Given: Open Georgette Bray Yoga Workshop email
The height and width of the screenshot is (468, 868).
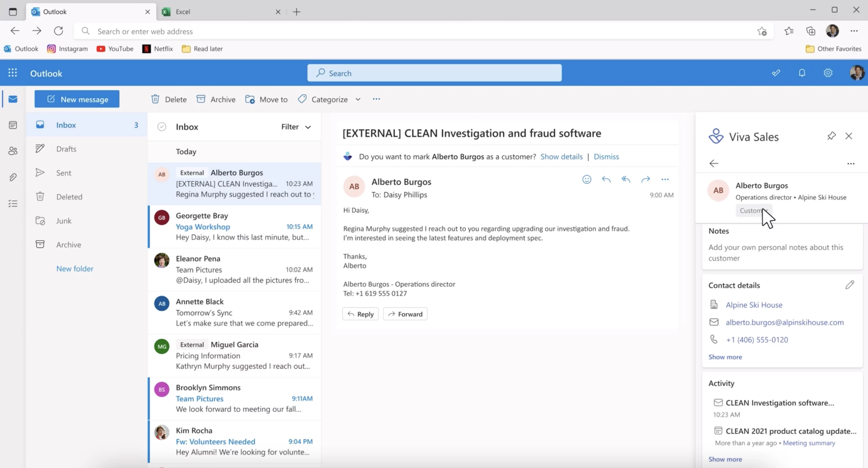Looking at the screenshot, I should coord(234,226).
